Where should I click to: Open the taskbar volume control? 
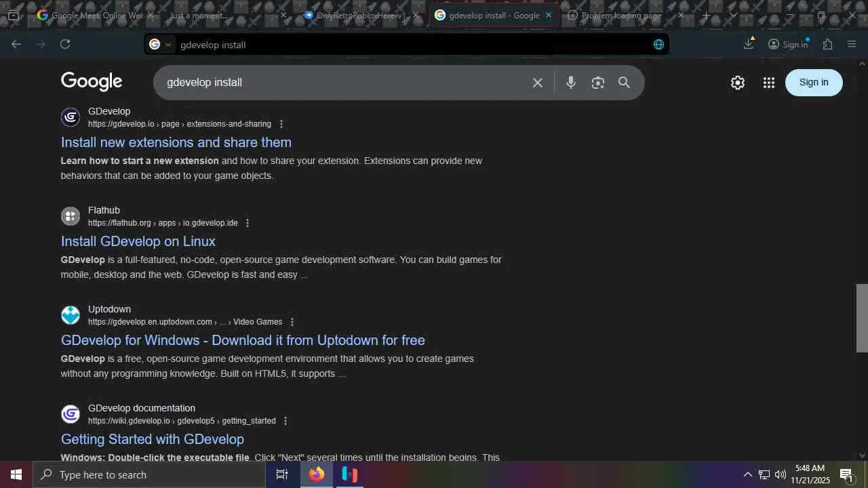pos(781,474)
